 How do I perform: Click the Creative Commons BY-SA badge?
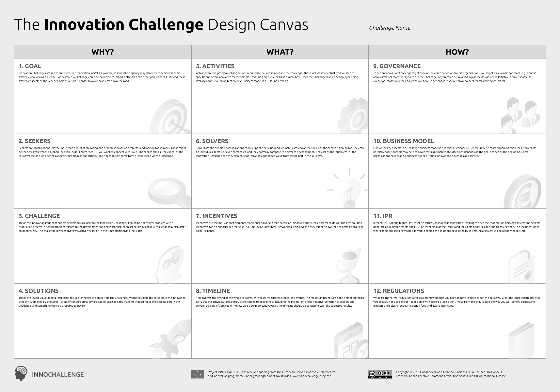(380, 374)
